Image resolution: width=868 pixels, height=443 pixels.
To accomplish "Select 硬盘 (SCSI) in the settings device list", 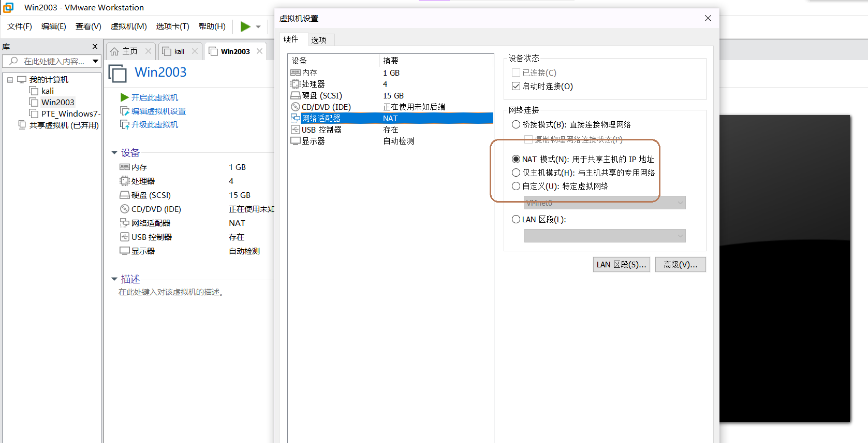I will 391,96.
